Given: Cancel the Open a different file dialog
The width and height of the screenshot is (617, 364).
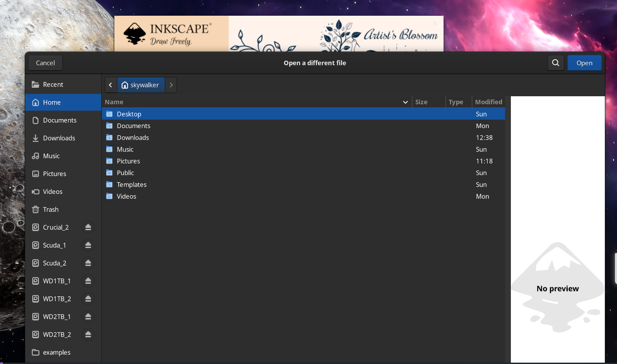Looking at the screenshot, I should pyautogui.click(x=46, y=63).
